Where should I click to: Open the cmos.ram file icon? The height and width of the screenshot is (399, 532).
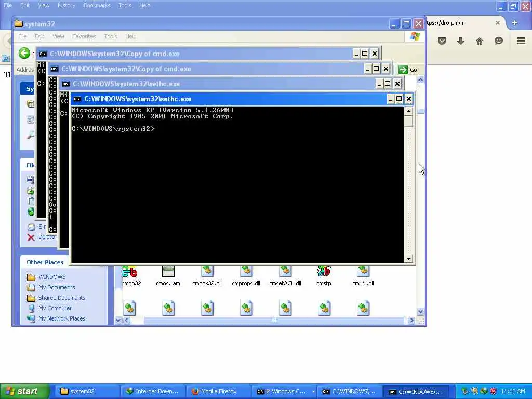click(168, 271)
